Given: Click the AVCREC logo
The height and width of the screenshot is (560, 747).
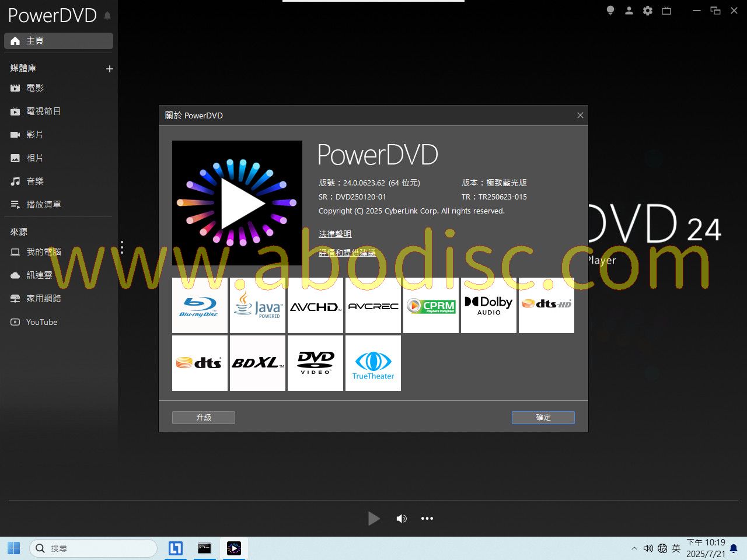Looking at the screenshot, I should tap(373, 306).
